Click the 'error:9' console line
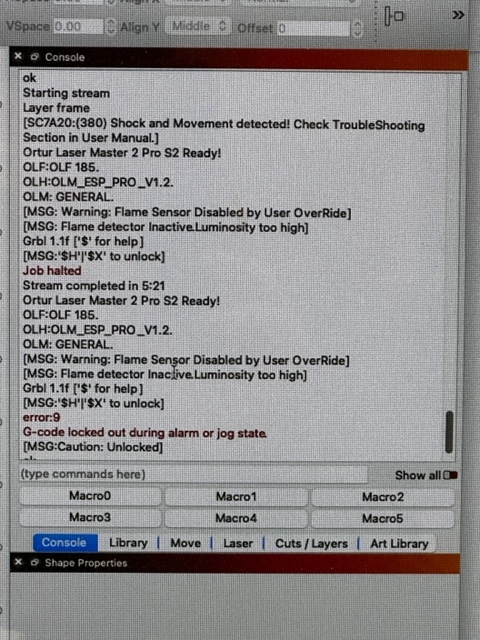Image resolution: width=480 pixels, height=640 pixels. 41,418
